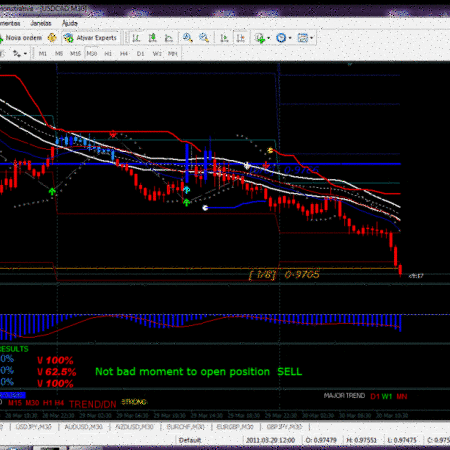Screen dimensions: 450x450
Task: Select the D1 timeframe button
Action: (140, 54)
